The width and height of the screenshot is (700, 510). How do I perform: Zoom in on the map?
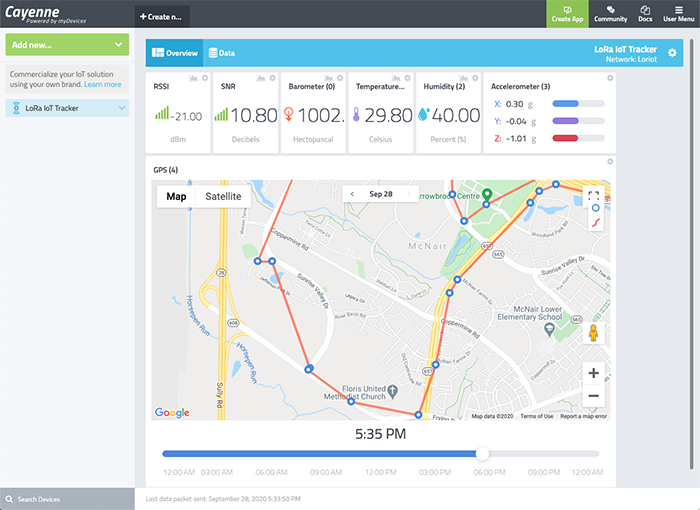point(593,373)
